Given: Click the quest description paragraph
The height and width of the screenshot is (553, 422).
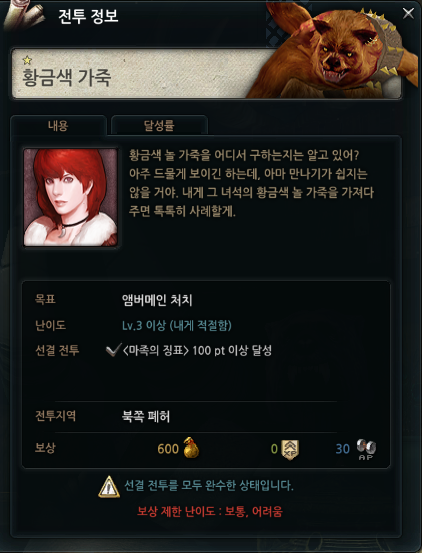Looking at the screenshot, I should pos(251,183).
